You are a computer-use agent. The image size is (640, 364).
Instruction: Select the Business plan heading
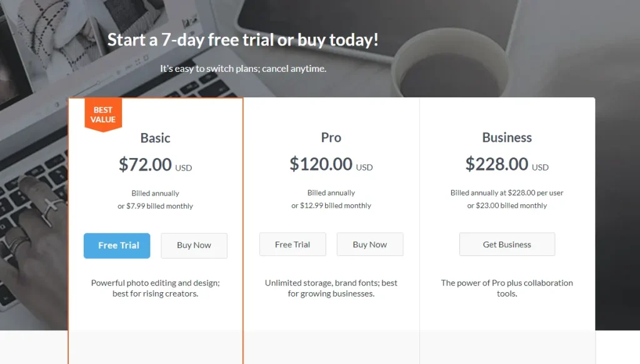click(506, 137)
